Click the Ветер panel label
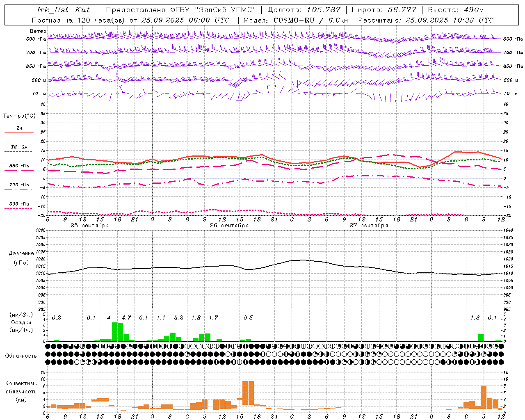The width and height of the screenshot is (525, 420). pos(38,31)
